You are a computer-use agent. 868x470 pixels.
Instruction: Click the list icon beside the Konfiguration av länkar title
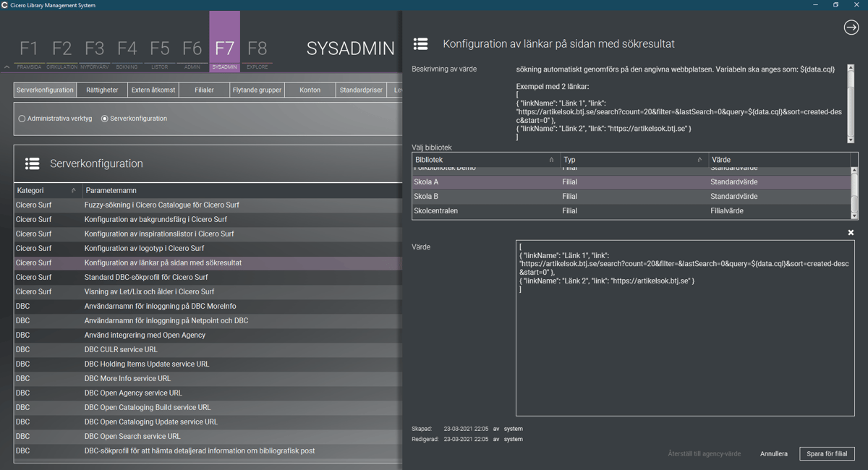[420, 44]
